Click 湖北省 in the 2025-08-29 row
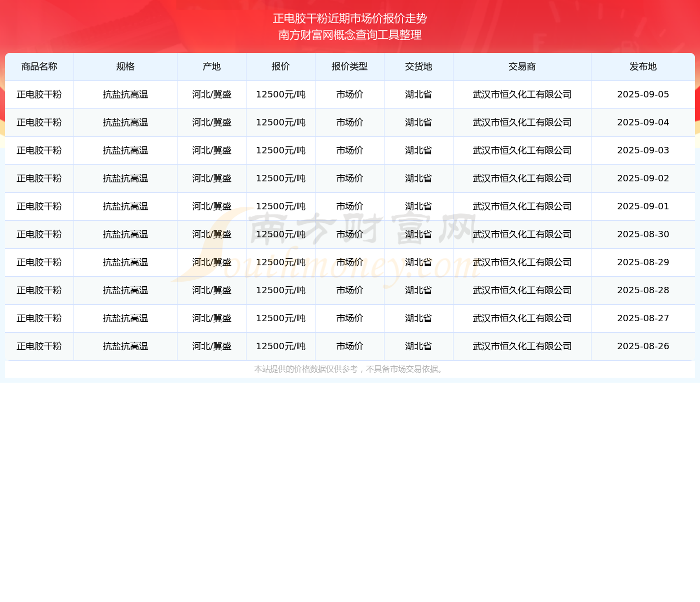The width and height of the screenshot is (700, 602). tap(418, 262)
